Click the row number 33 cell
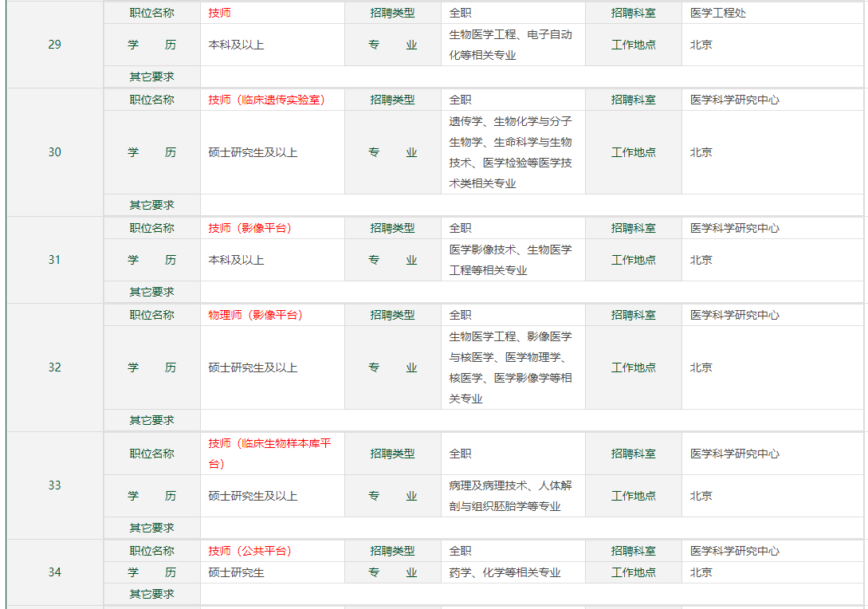 54,485
